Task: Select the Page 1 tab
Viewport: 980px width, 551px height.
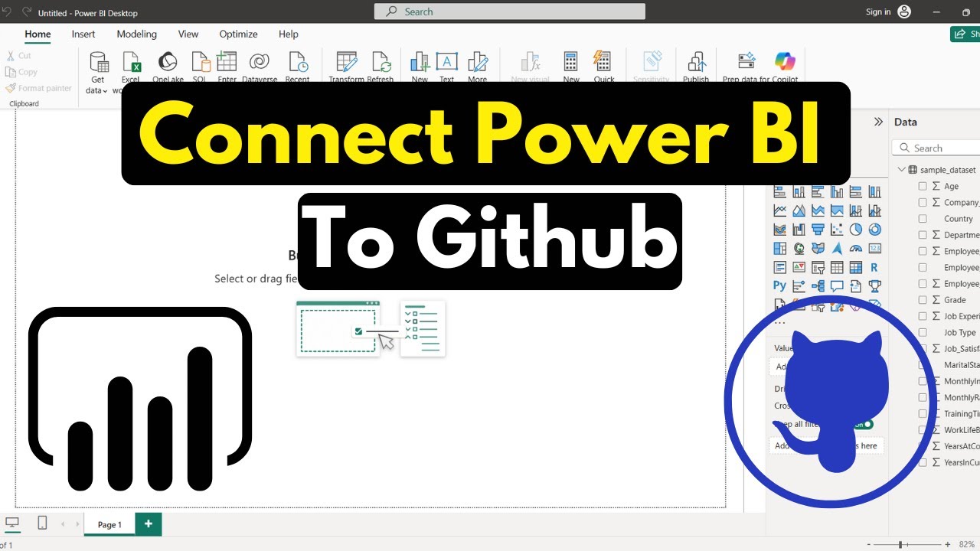Action: pyautogui.click(x=109, y=524)
